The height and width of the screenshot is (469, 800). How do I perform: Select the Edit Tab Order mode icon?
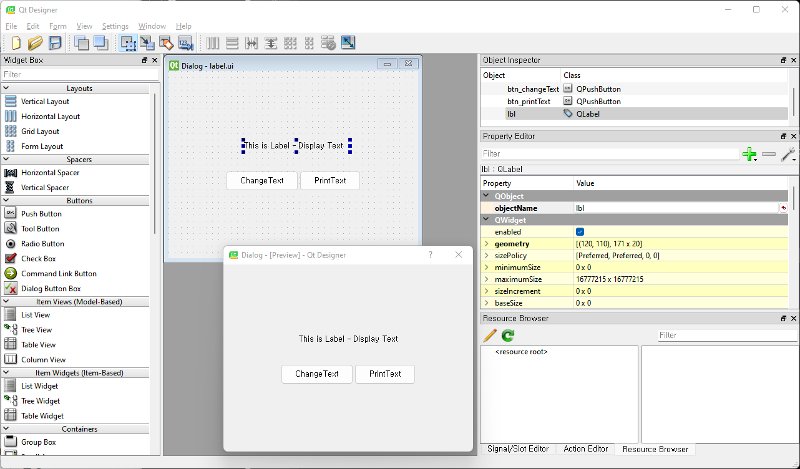coord(186,43)
